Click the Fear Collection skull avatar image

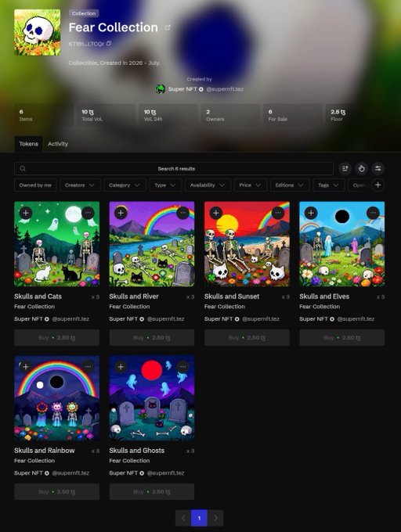(x=38, y=32)
